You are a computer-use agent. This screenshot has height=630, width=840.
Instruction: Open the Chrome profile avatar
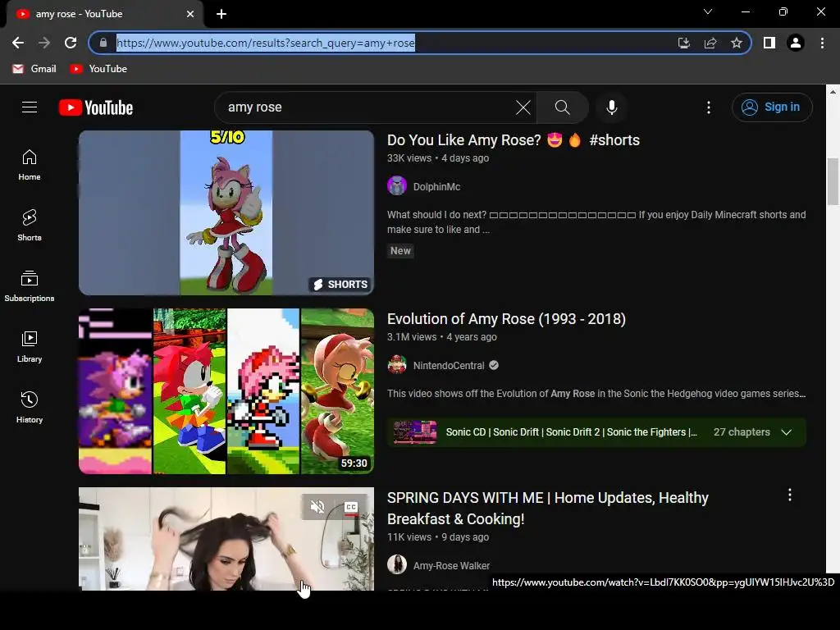click(796, 43)
